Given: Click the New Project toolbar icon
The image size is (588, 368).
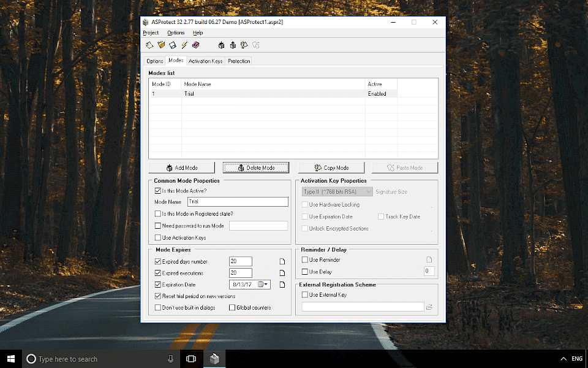Looking at the screenshot, I should pyautogui.click(x=149, y=45).
